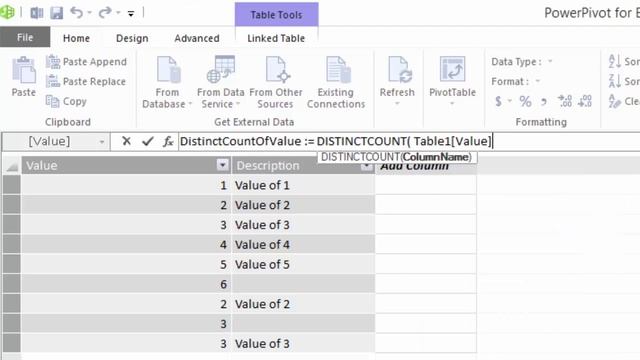Select the Table Tools contextual tab
The height and width of the screenshot is (360, 640).
(x=276, y=15)
